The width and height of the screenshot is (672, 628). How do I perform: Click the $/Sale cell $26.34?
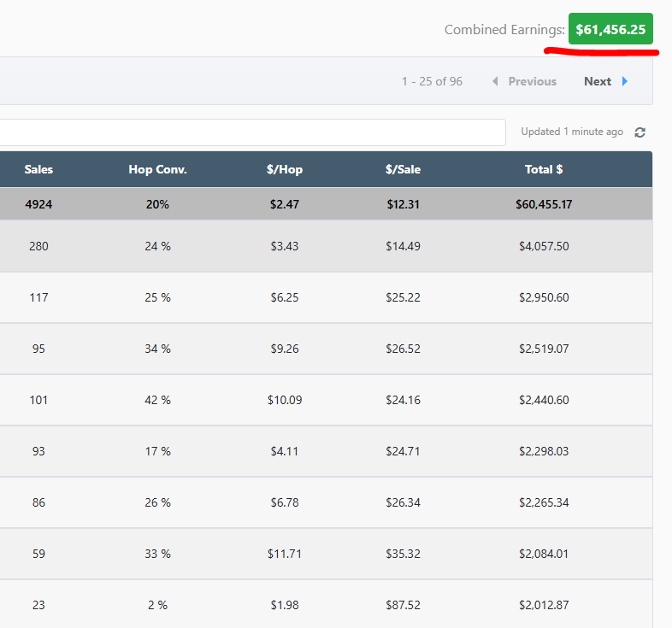click(x=403, y=502)
